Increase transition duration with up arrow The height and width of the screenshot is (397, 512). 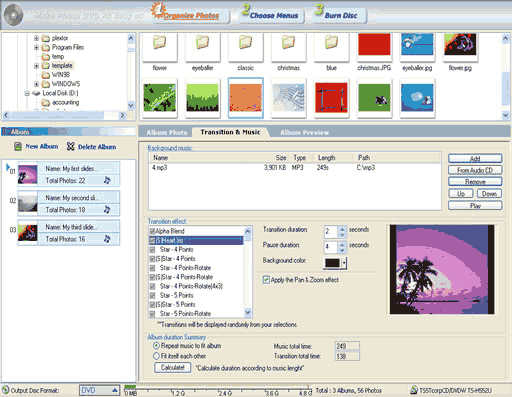[x=342, y=228]
